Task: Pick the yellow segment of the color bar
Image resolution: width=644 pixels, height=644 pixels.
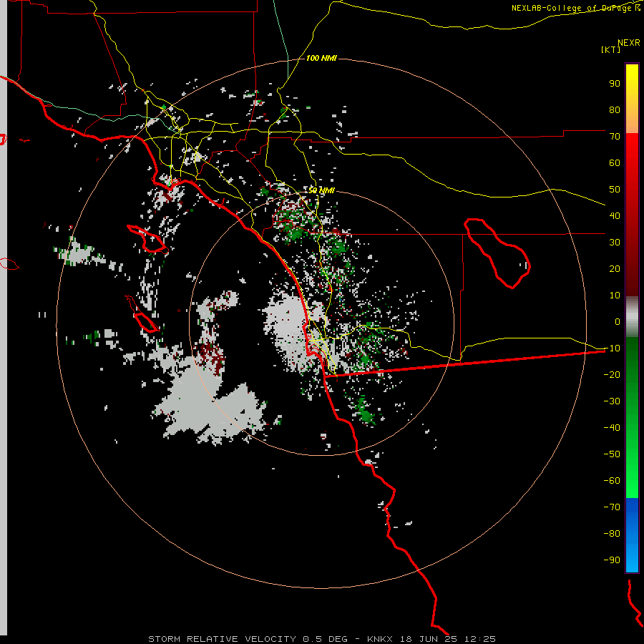Action: coord(632,99)
